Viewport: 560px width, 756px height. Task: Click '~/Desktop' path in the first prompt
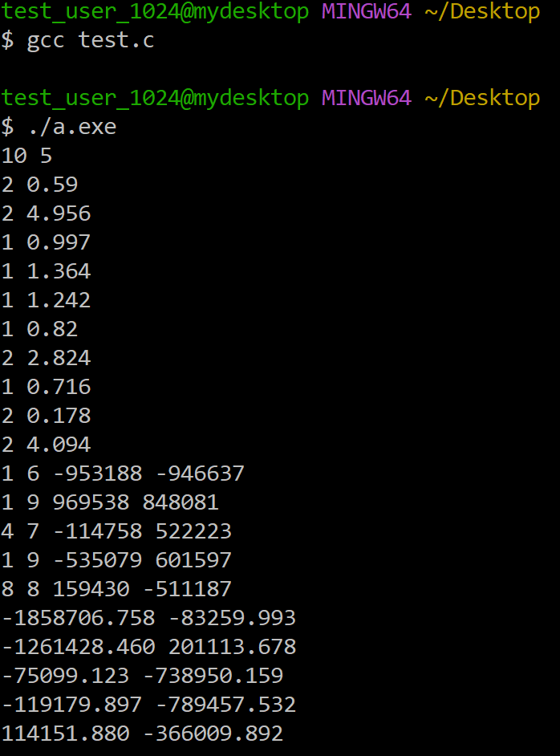coord(482,12)
